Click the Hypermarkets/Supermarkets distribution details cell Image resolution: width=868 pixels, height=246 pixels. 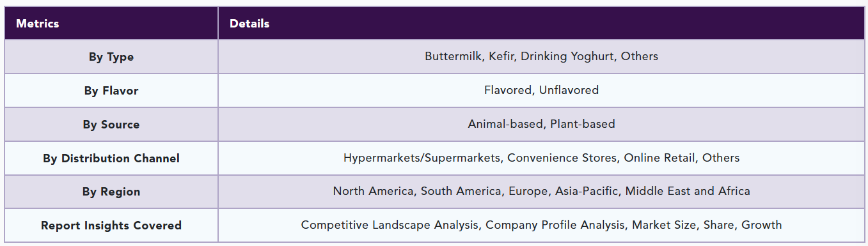pyautogui.click(x=541, y=158)
